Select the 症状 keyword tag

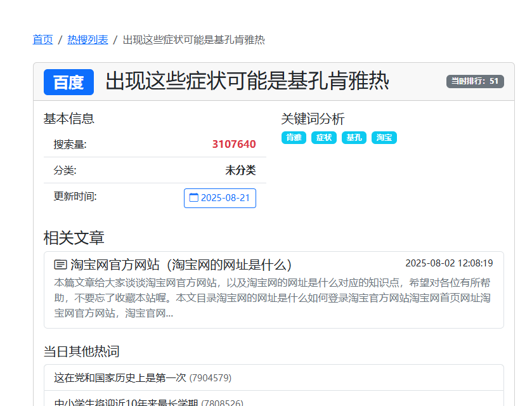323,137
